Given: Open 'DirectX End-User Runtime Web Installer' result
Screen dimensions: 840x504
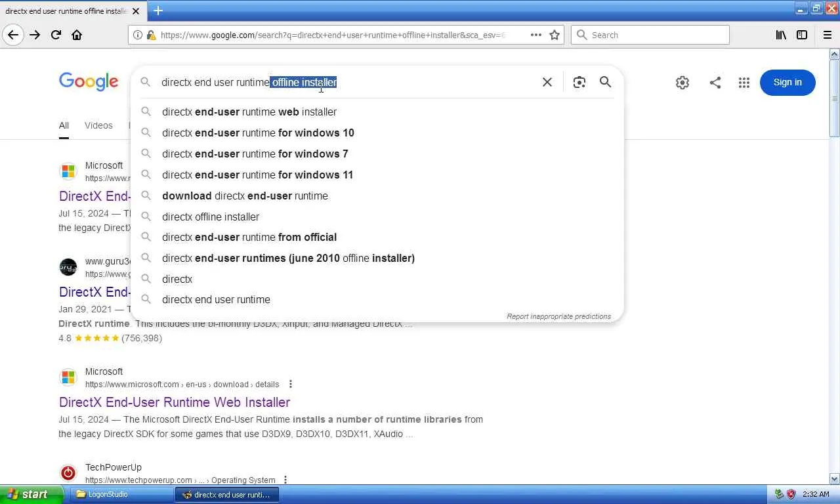Looking at the screenshot, I should click(x=175, y=402).
